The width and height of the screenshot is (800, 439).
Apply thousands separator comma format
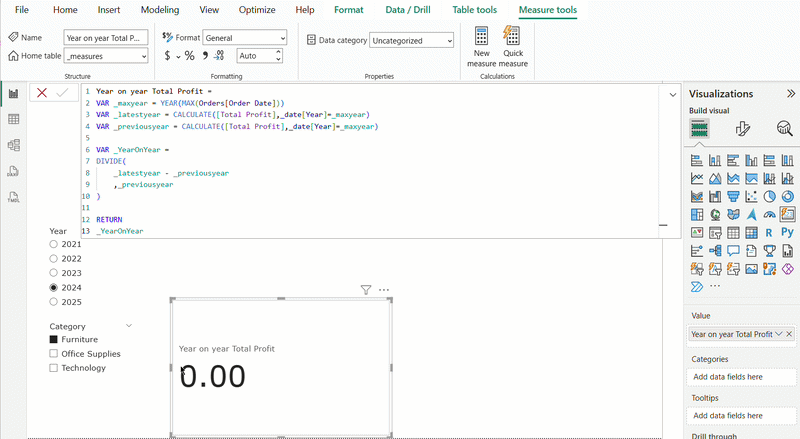coord(205,56)
